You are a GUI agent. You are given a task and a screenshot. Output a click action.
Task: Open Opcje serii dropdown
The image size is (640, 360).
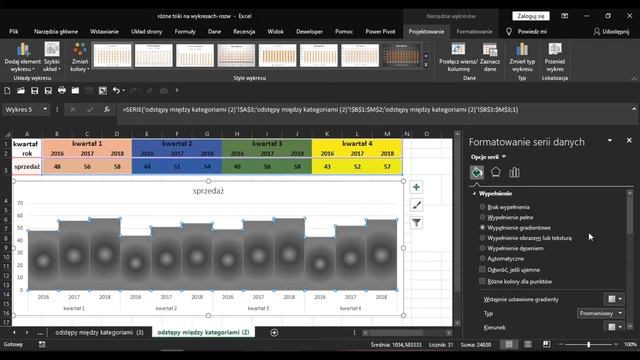point(488,157)
